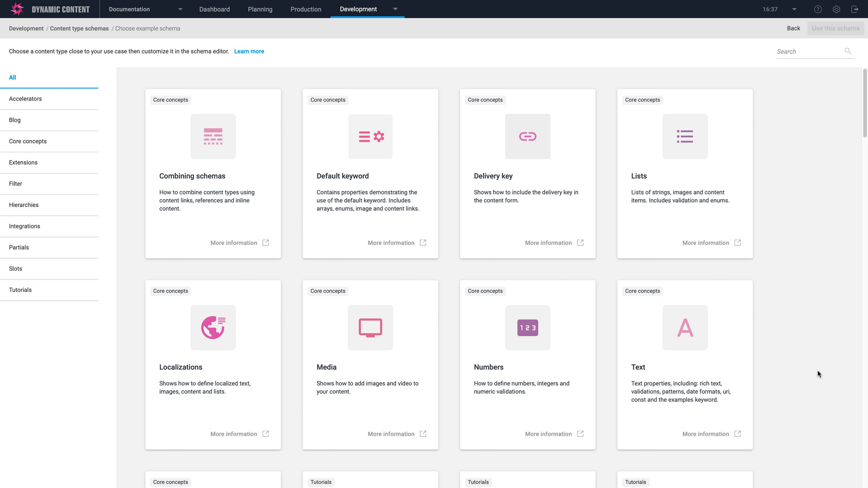Expand the Documentation hub dropdown
The image size is (868, 488).
pyautogui.click(x=180, y=9)
